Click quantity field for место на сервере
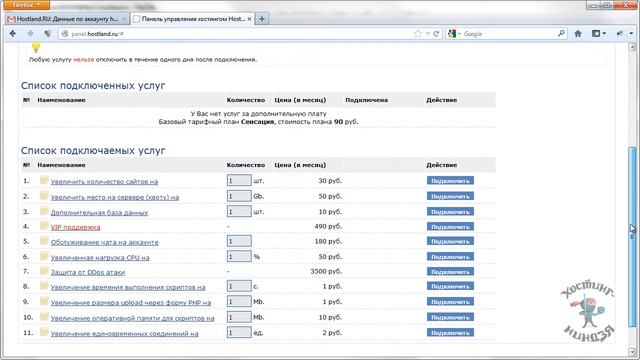The image size is (640, 360). tap(239, 196)
